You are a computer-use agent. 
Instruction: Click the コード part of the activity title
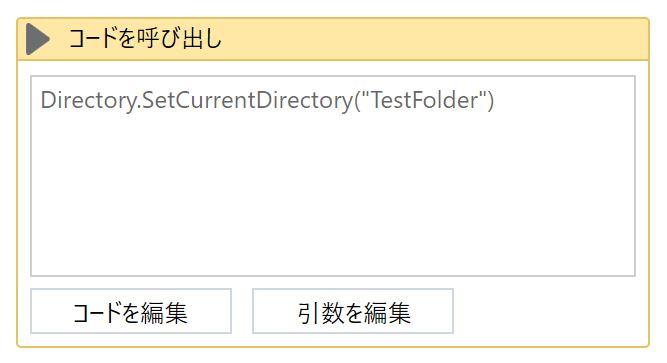(x=93, y=38)
